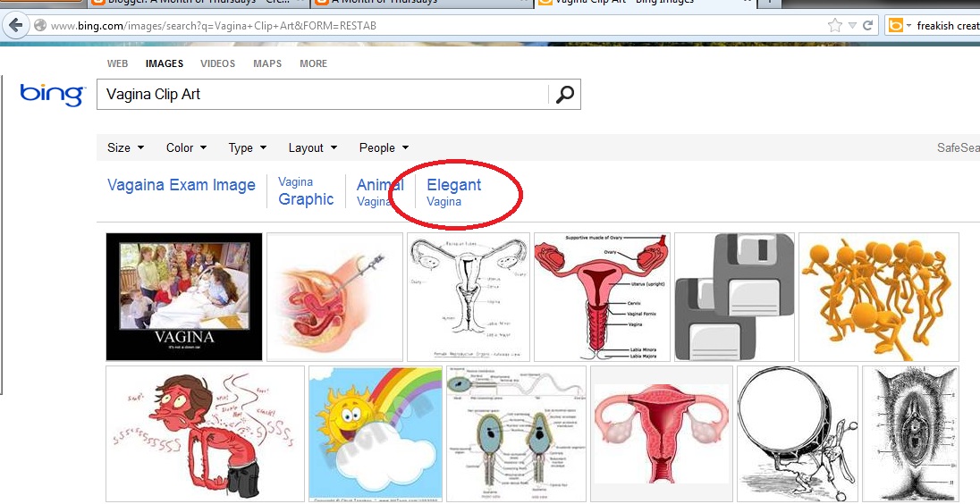Open the red cartoon man thumbnail

[205, 433]
